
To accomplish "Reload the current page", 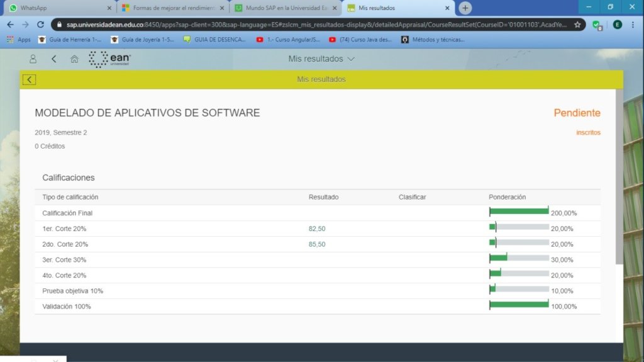I will click(x=40, y=25).
